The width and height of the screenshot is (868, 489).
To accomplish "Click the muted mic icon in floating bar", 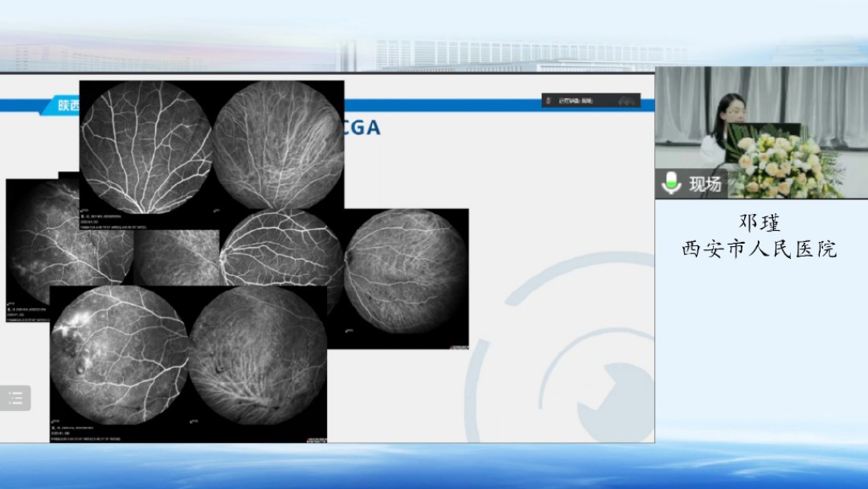I will tap(548, 101).
